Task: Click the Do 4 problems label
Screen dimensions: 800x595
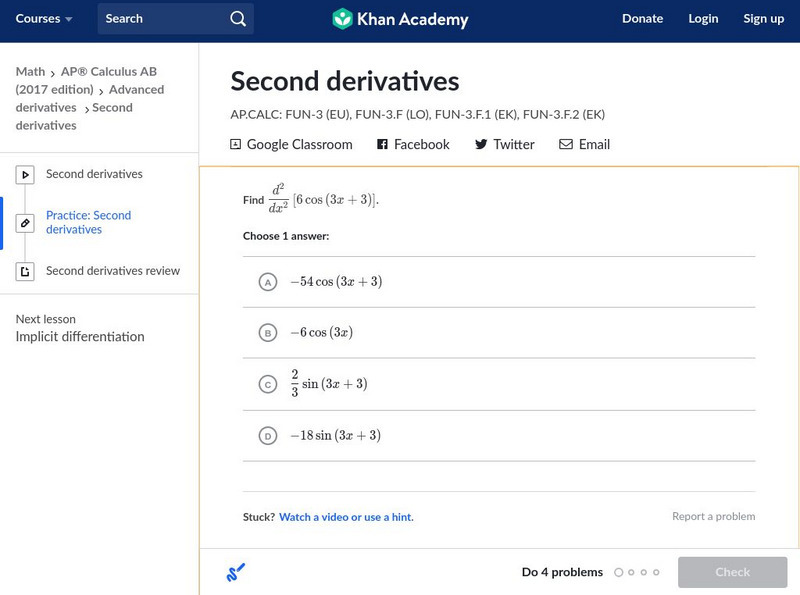Action: [562, 572]
